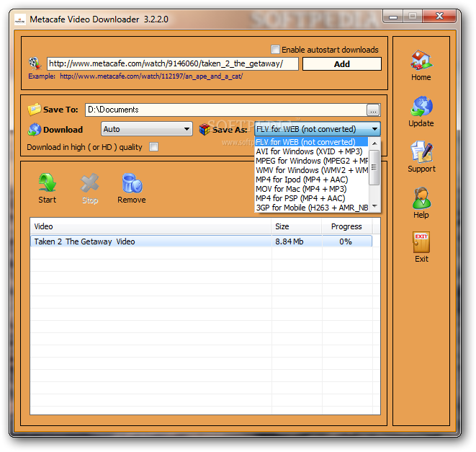Toggle the high or HD quality checkbox
The image size is (476, 452).
(x=154, y=147)
